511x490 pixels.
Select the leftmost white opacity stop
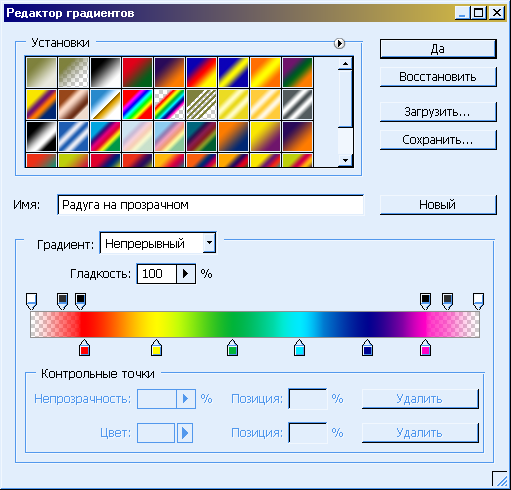(31, 301)
